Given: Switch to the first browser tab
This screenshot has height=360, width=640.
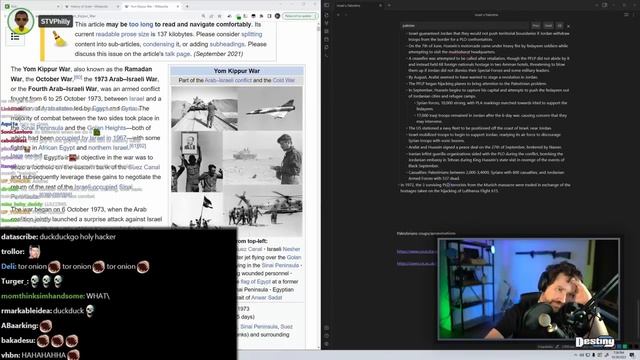Looking at the screenshot, I should coord(31,6).
